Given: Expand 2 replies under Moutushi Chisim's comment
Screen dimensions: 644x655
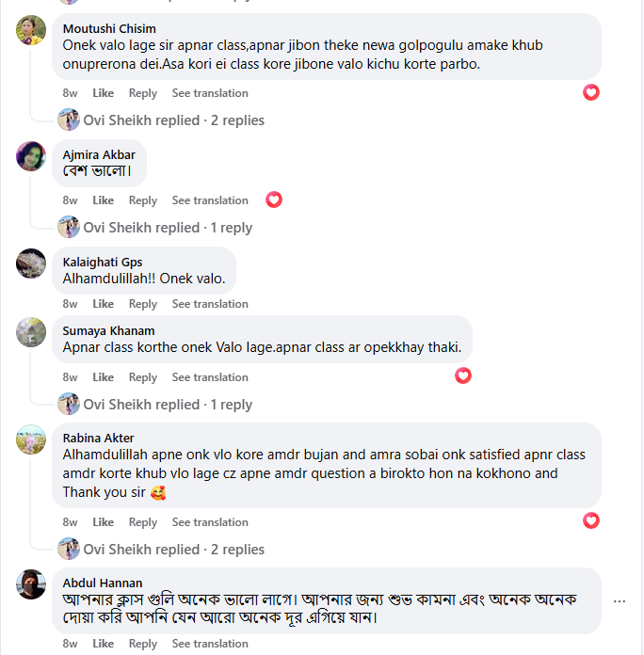Looking at the screenshot, I should [174, 120].
